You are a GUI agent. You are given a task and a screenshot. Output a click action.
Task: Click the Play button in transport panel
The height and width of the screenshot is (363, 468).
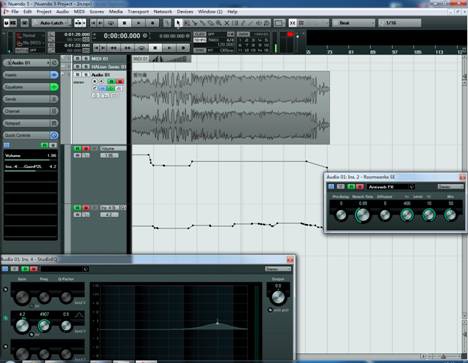point(169,48)
